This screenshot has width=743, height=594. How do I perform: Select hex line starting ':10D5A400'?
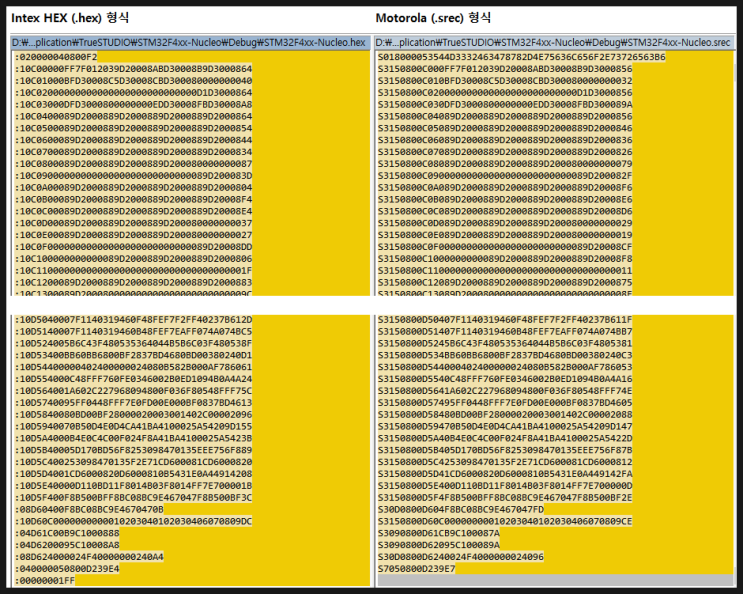pyautogui.click(x=133, y=438)
